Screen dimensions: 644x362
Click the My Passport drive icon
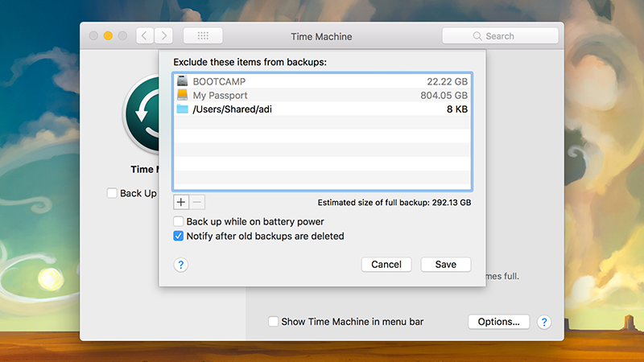[183, 95]
